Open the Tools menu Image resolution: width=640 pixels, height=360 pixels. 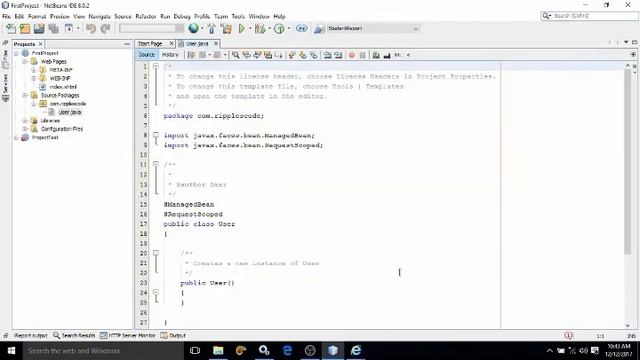tap(238, 16)
